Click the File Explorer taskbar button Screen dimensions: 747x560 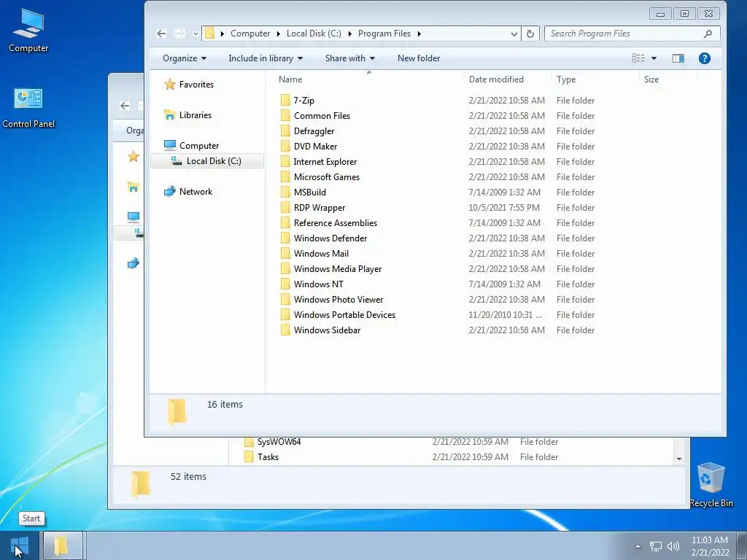pyautogui.click(x=63, y=545)
